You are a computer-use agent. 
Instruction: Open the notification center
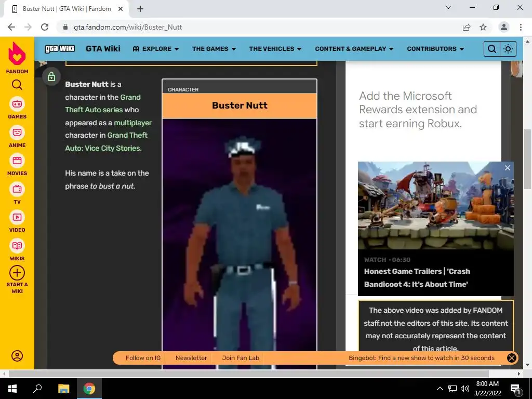pos(515,389)
